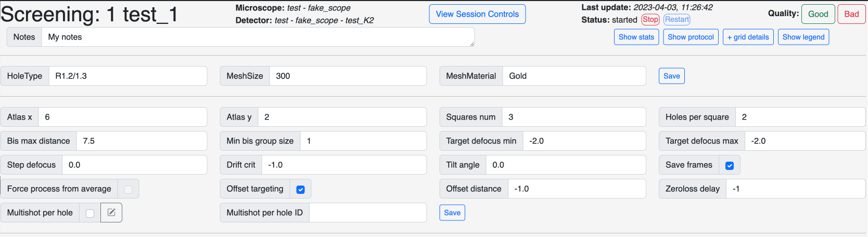Toggle the Save frames checkbox
868x237 pixels.
[730, 165]
